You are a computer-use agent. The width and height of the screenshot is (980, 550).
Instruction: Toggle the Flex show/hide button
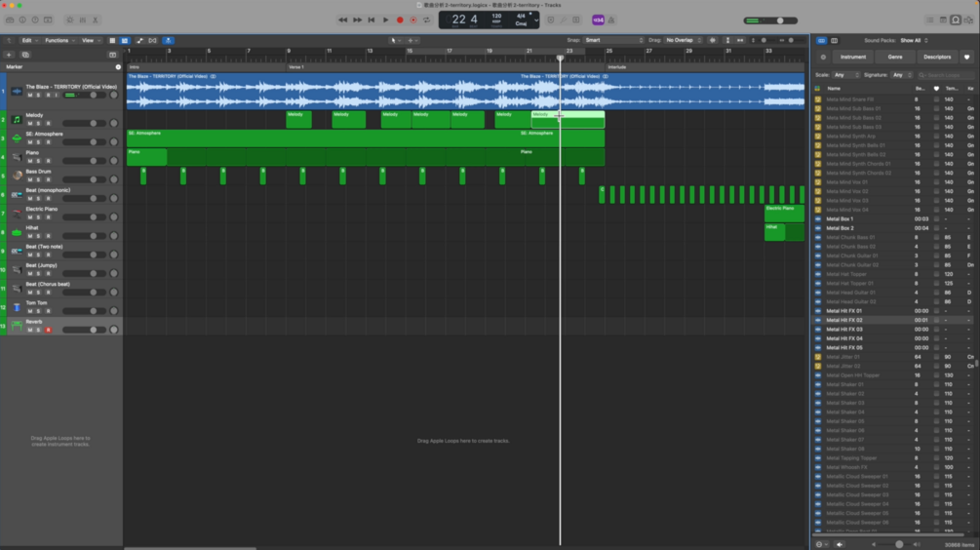[x=152, y=41]
